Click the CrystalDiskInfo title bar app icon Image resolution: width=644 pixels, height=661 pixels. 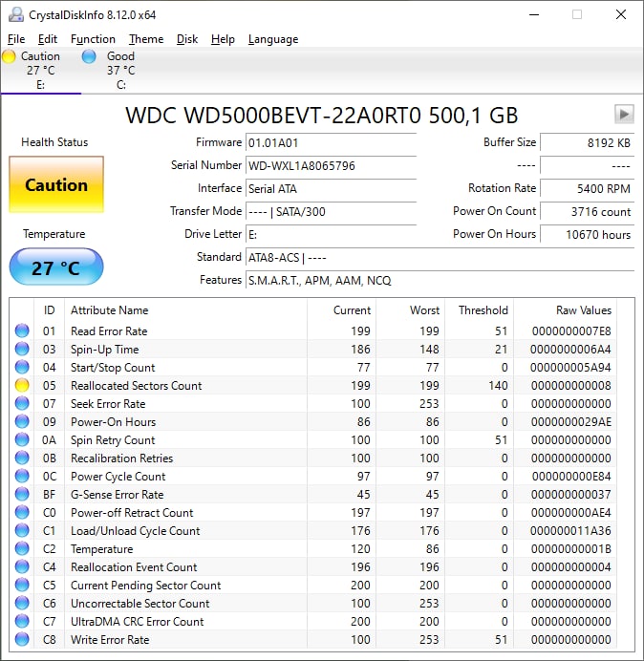(x=16, y=14)
